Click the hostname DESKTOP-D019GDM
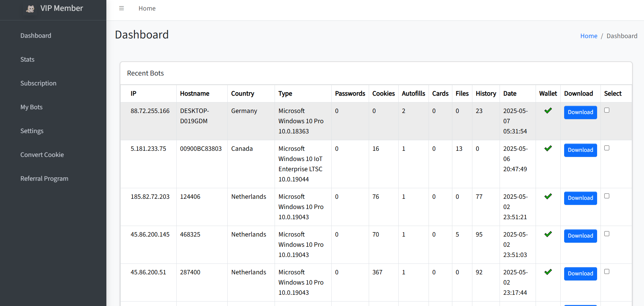Screen dimensions: 644x306 click(194, 116)
